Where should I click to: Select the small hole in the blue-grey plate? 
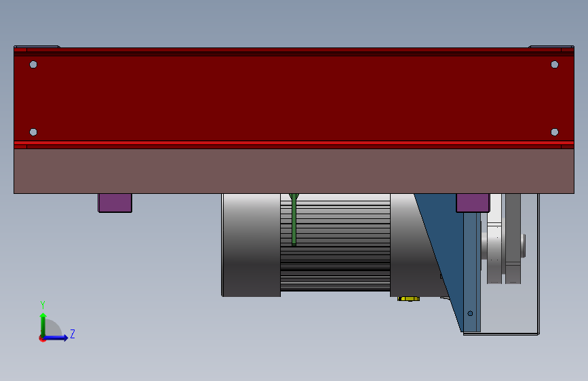coord(470,313)
